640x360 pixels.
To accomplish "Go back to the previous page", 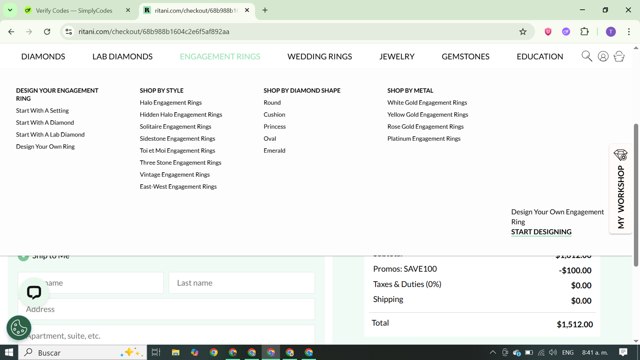I will tap(11, 31).
